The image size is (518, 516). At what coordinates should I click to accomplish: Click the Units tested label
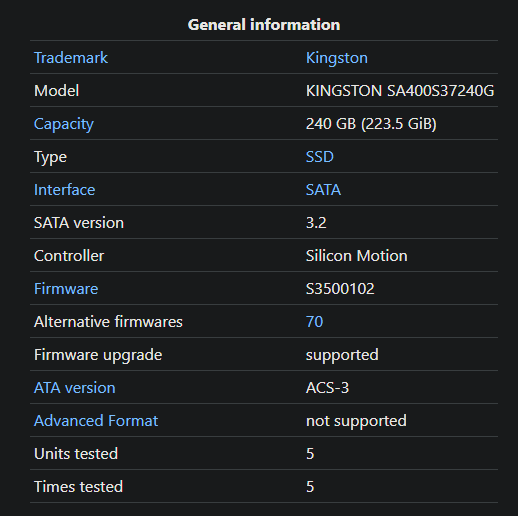[76, 454]
